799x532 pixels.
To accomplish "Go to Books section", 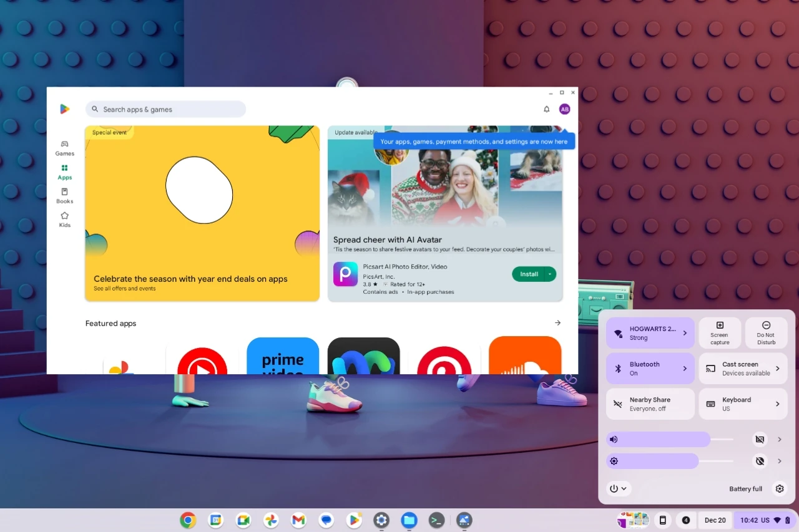I will (64, 196).
